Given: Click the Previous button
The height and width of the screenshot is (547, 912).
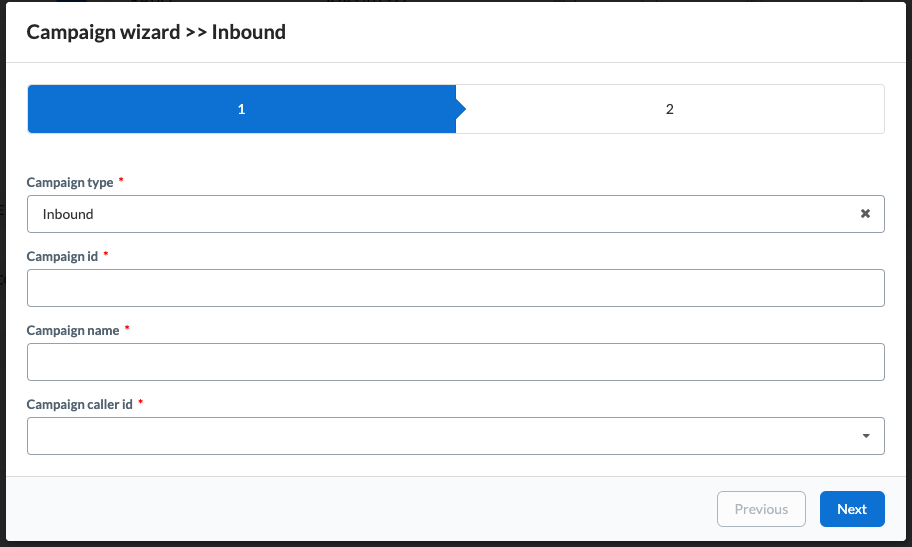Looking at the screenshot, I should click(x=761, y=509).
